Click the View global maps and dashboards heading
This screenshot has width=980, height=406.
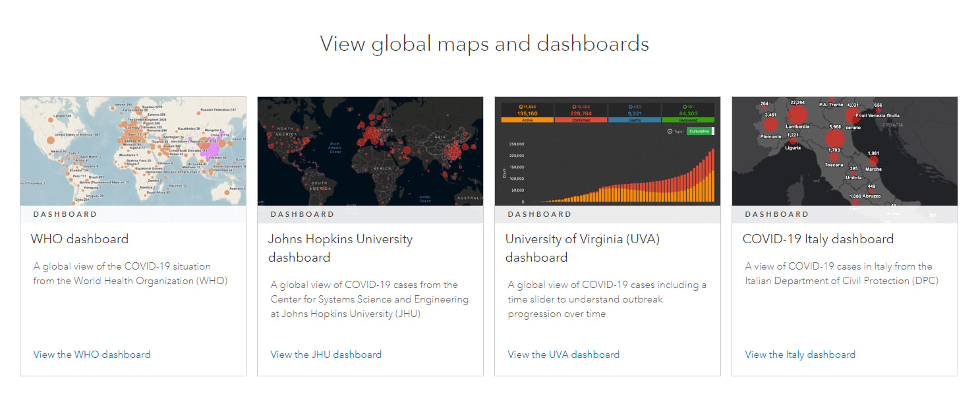[484, 43]
